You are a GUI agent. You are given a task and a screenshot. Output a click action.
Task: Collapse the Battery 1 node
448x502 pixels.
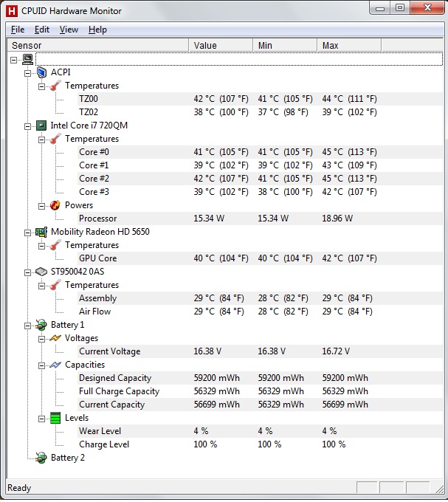[27, 326]
